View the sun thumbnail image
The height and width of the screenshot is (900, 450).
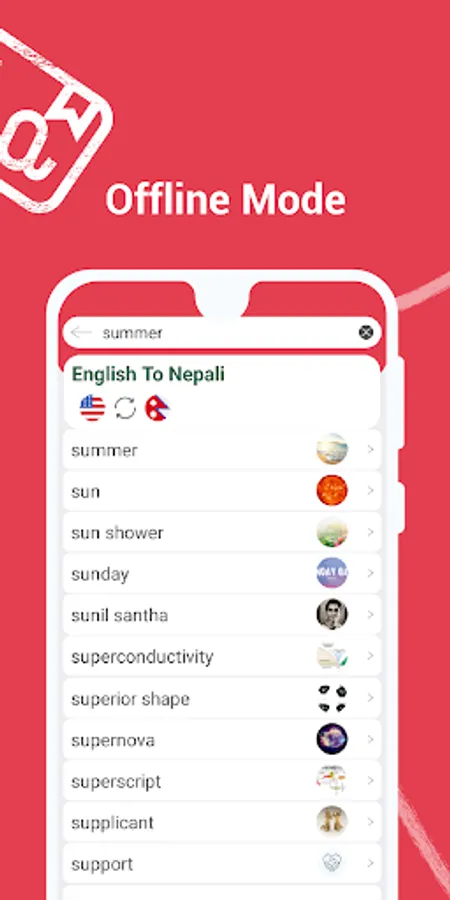(x=332, y=491)
